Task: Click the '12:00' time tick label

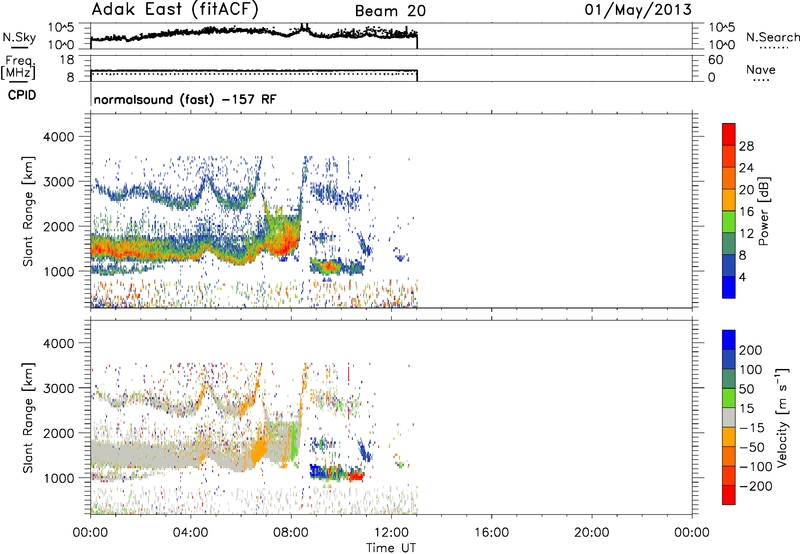Action: (x=391, y=533)
